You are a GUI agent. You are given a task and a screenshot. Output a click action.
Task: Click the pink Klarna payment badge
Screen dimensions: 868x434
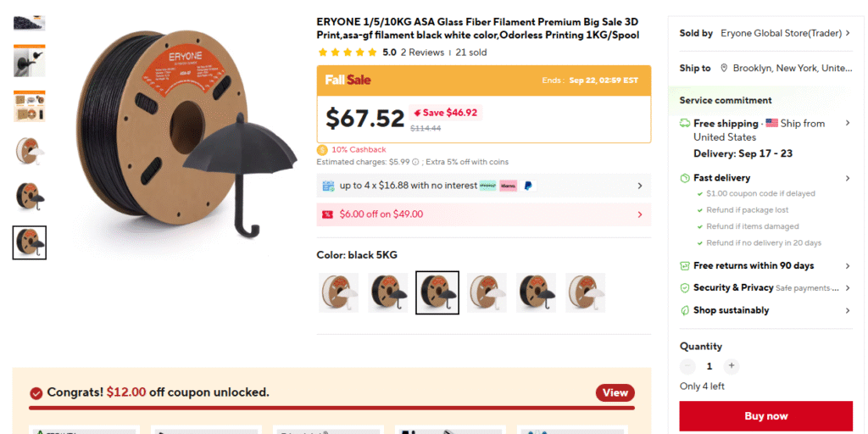coord(508,186)
